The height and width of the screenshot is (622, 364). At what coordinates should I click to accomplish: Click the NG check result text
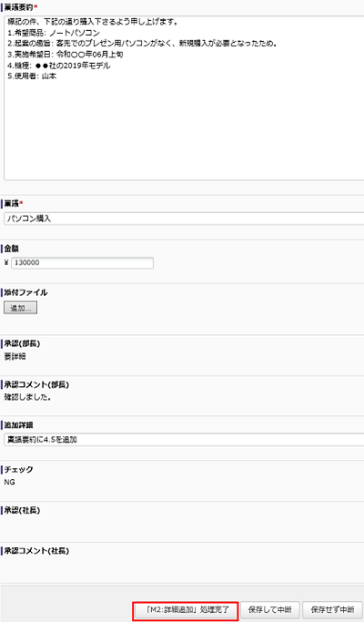9,482
